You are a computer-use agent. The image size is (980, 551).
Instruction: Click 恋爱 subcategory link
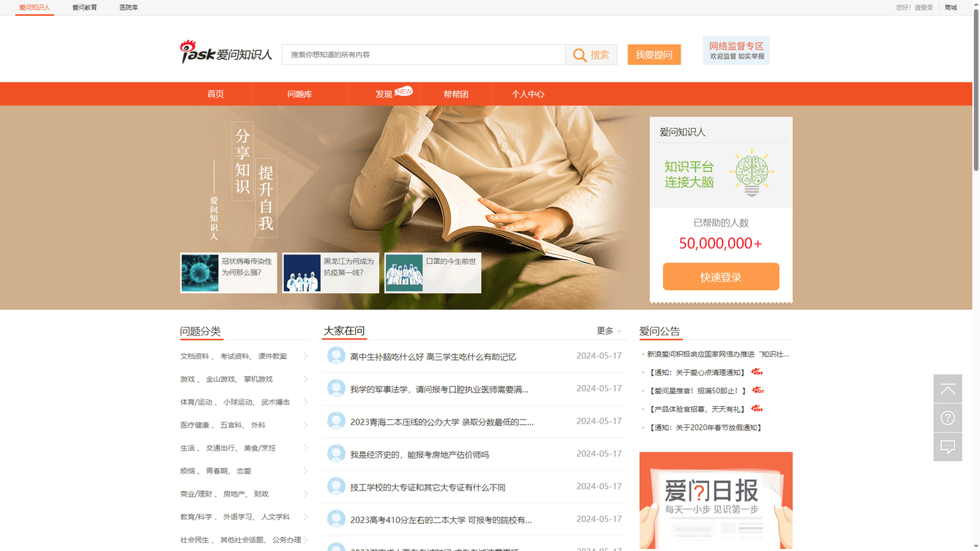click(244, 471)
